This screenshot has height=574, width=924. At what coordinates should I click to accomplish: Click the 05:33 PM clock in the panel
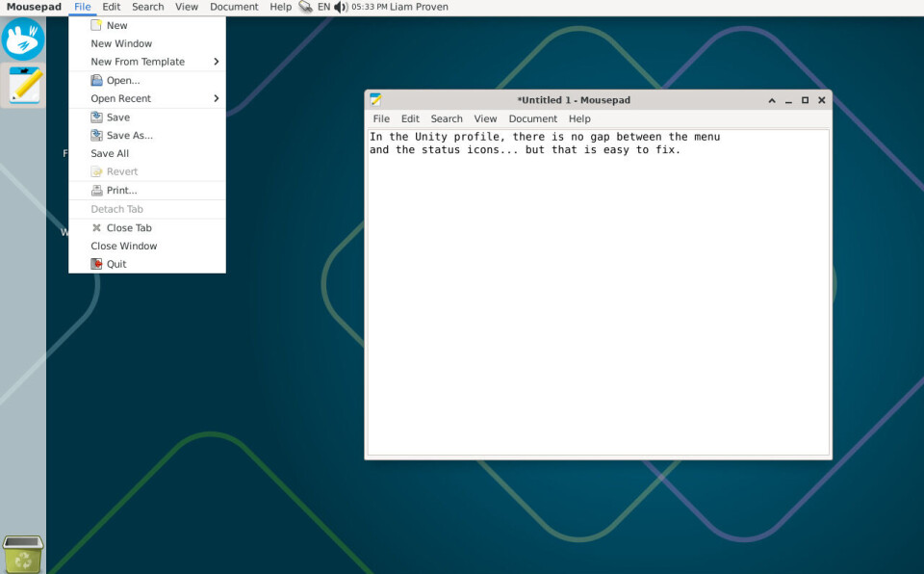(370, 7)
